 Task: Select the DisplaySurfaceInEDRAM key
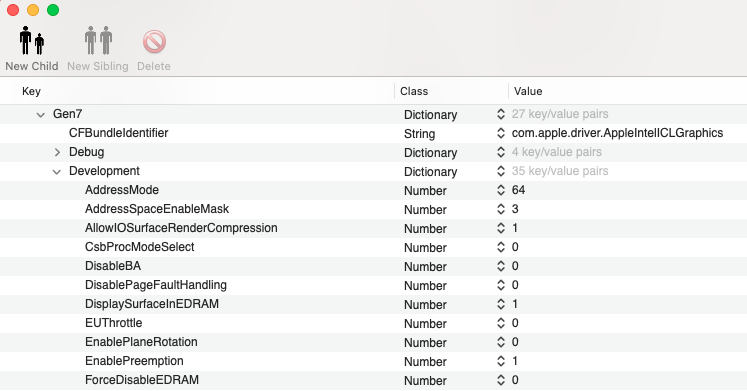(x=152, y=304)
